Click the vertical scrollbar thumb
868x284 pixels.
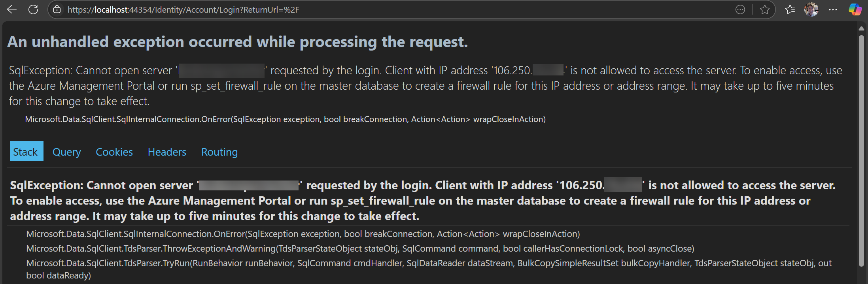click(861, 150)
